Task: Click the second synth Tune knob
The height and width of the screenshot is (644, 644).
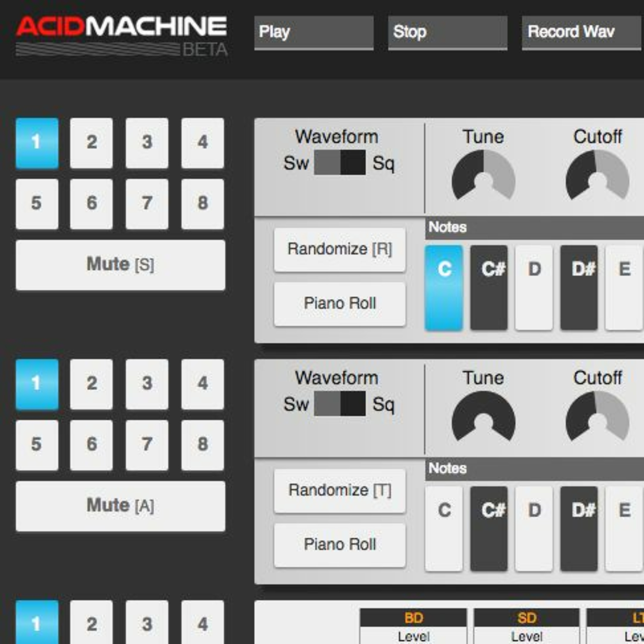Action: 483,416
